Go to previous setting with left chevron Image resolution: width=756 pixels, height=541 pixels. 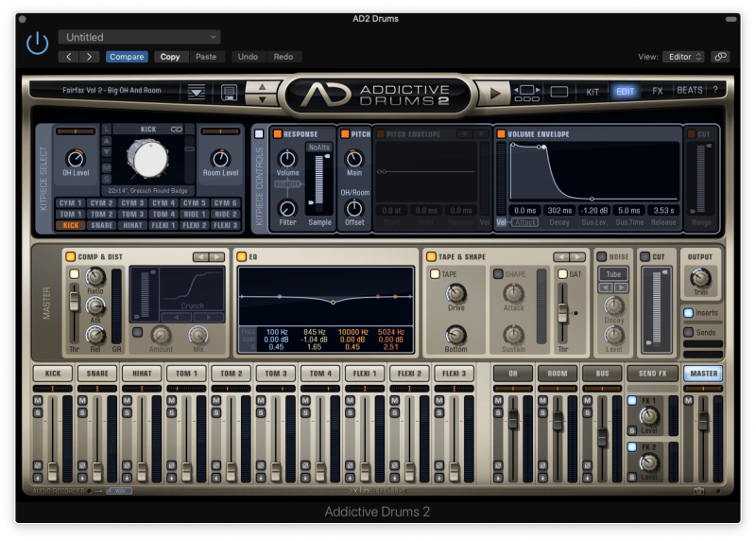click(69, 57)
